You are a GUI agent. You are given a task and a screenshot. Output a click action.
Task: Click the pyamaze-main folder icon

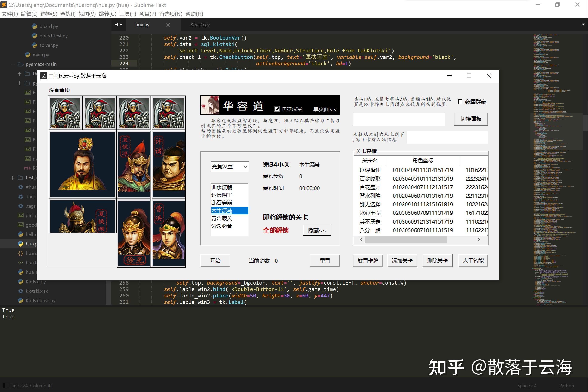point(20,64)
